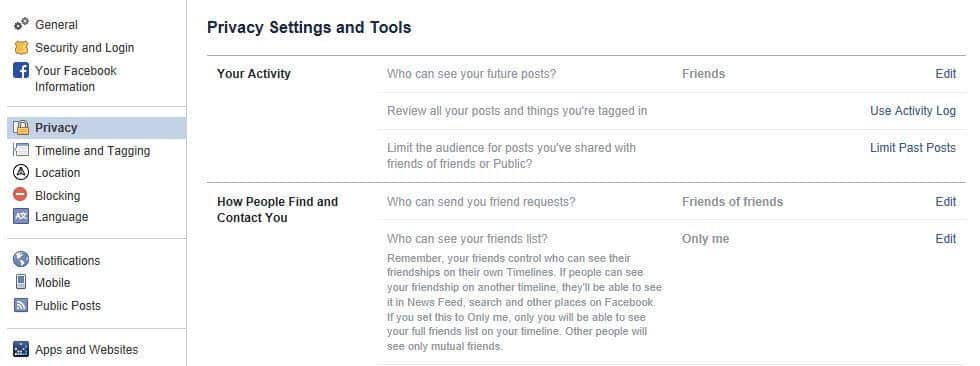
Task: Select Limit Past Posts link
Action: coord(912,148)
